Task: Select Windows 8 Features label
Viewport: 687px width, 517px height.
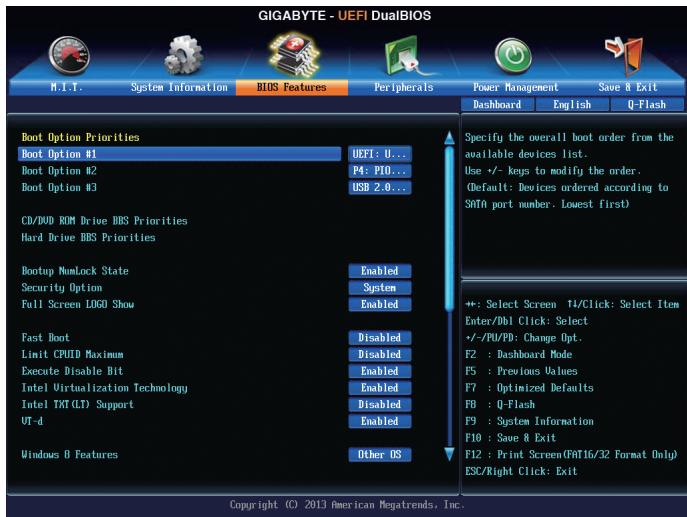Action: 70,455
